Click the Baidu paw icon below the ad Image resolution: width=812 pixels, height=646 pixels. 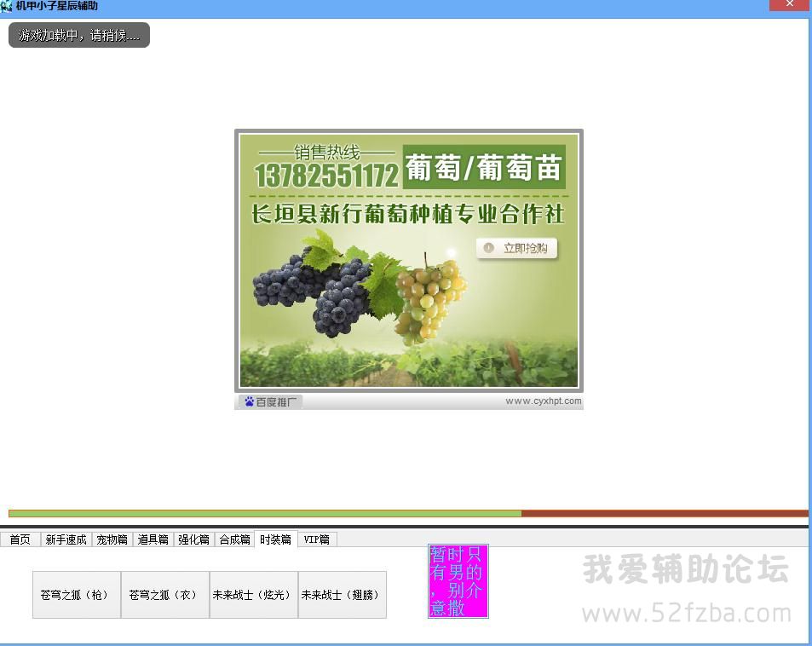249,401
